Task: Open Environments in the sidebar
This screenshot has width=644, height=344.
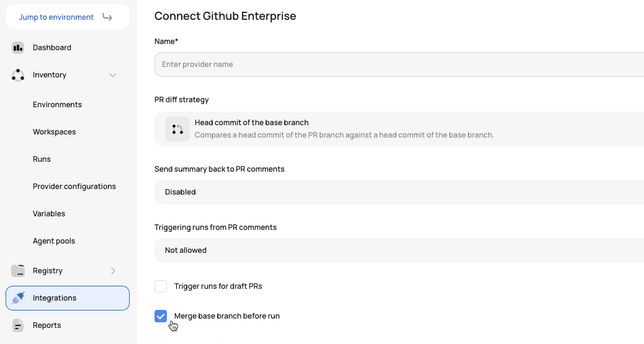Action: pos(58,105)
